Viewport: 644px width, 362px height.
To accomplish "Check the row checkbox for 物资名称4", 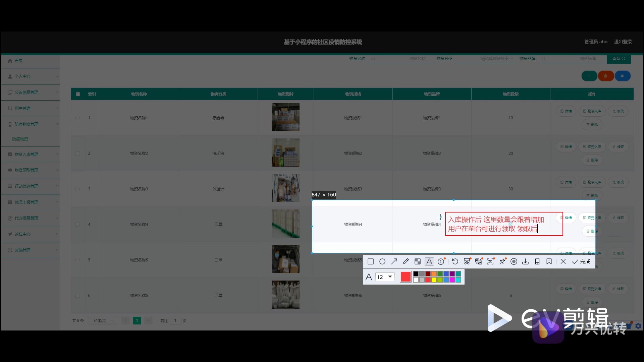I will tap(77, 225).
